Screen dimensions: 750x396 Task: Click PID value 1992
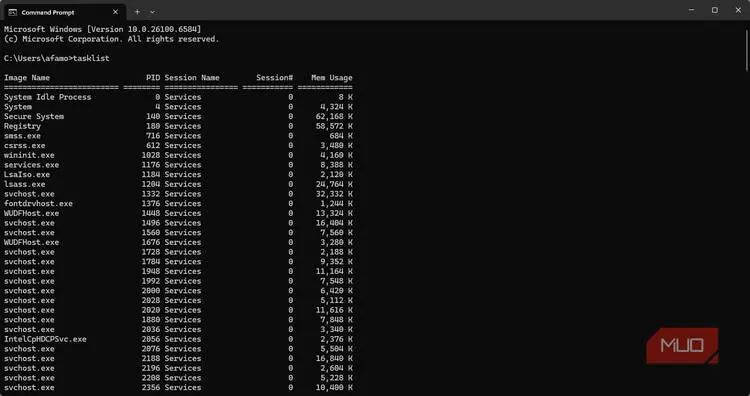[151, 281]
